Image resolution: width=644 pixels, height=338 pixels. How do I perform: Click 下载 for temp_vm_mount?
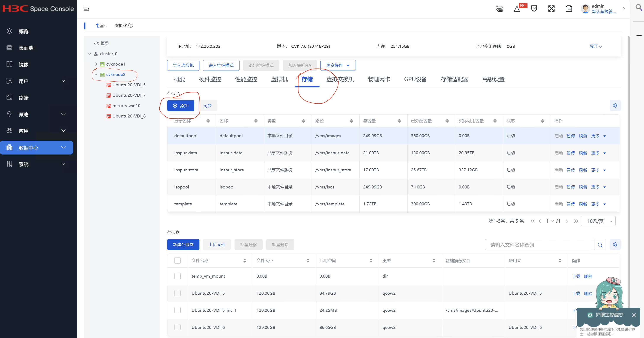(x=576, y=276)
